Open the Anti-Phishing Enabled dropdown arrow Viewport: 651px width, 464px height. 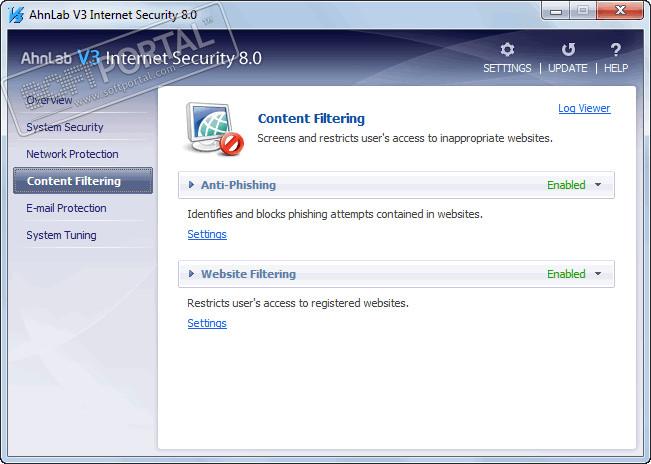coord(598,185)
